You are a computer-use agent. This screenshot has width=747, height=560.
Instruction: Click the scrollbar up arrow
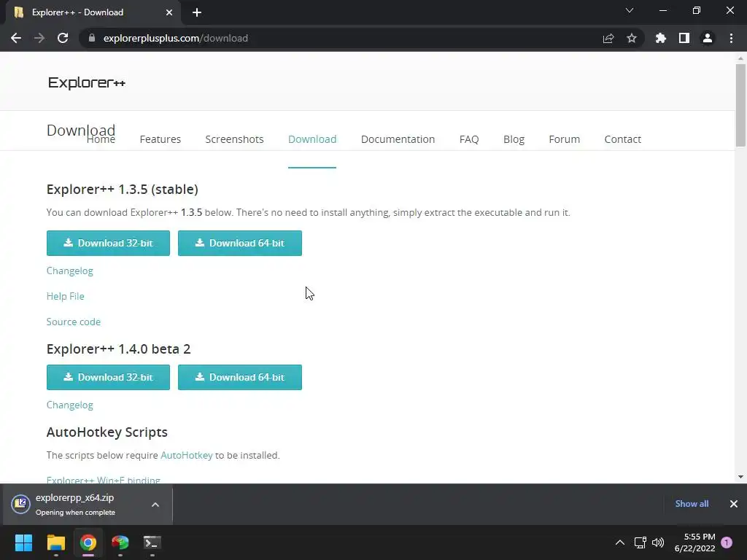(x=740, y=58)
